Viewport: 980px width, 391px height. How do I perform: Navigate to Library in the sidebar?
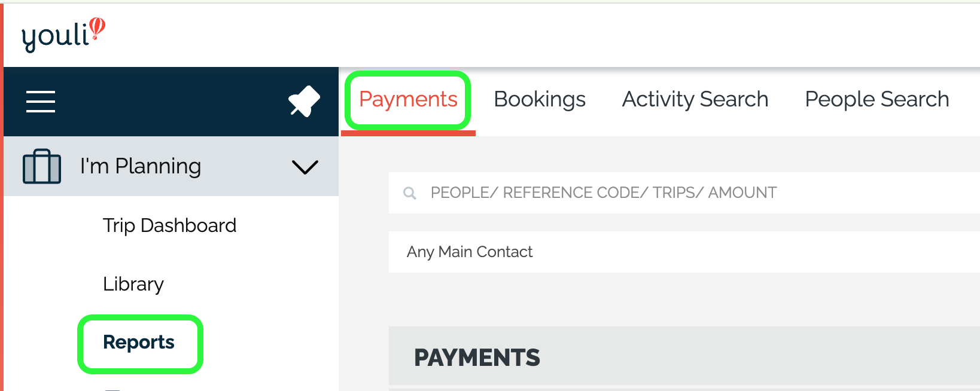133,284
